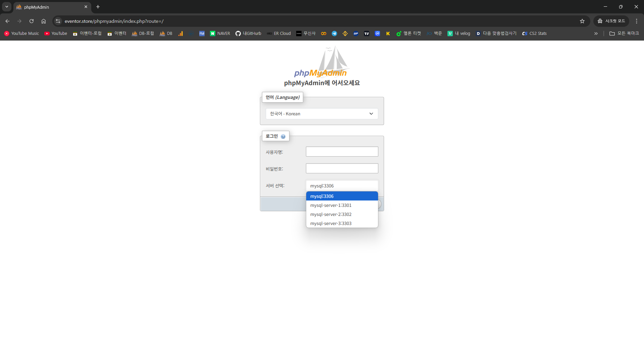644x346 pixels.
Task: Close the phpMyAdmin tab
Action: point(86,7)
